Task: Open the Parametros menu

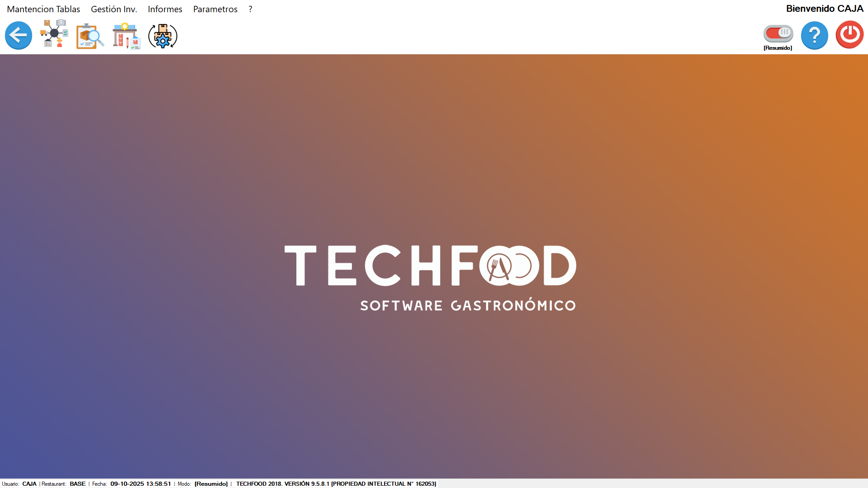Action: (x=215, y=9)
